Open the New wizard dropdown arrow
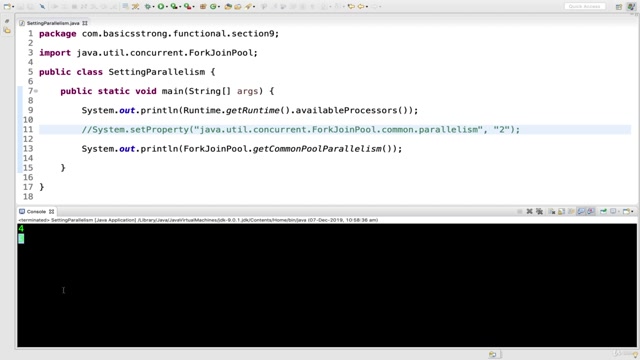The image size is (640, 360). point(13,7)
